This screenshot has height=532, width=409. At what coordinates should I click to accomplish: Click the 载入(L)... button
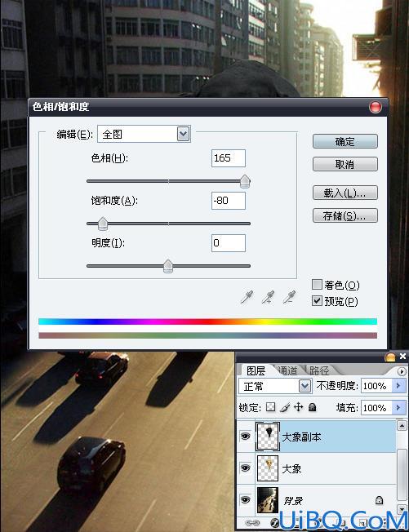pos(345,193)
